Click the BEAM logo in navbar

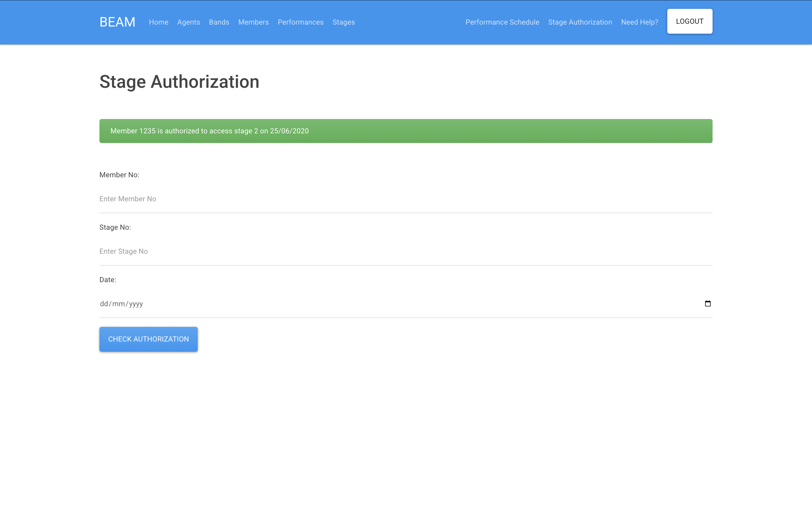pyautogui.click(x=117, y=22)
